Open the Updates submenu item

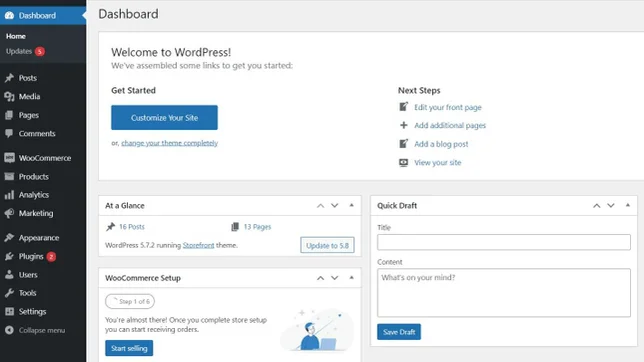pyautogui.click(x=18, y=51)
